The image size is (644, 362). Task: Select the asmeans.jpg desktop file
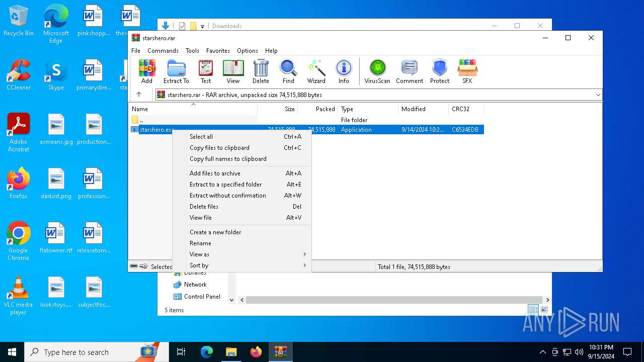[56, 130]
